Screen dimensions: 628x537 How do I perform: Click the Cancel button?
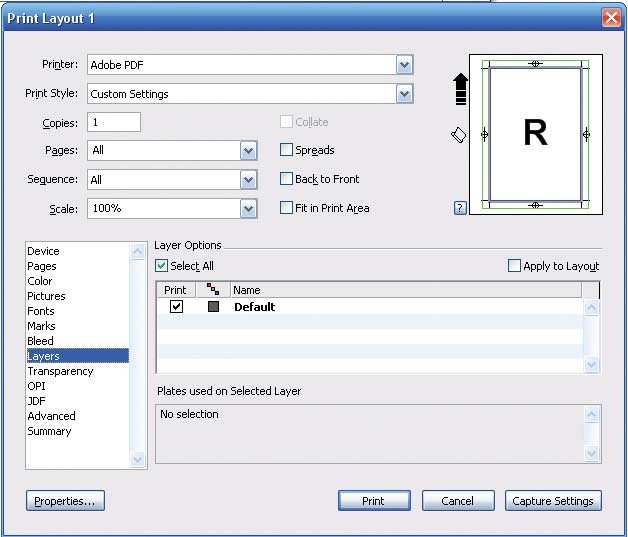458,501
